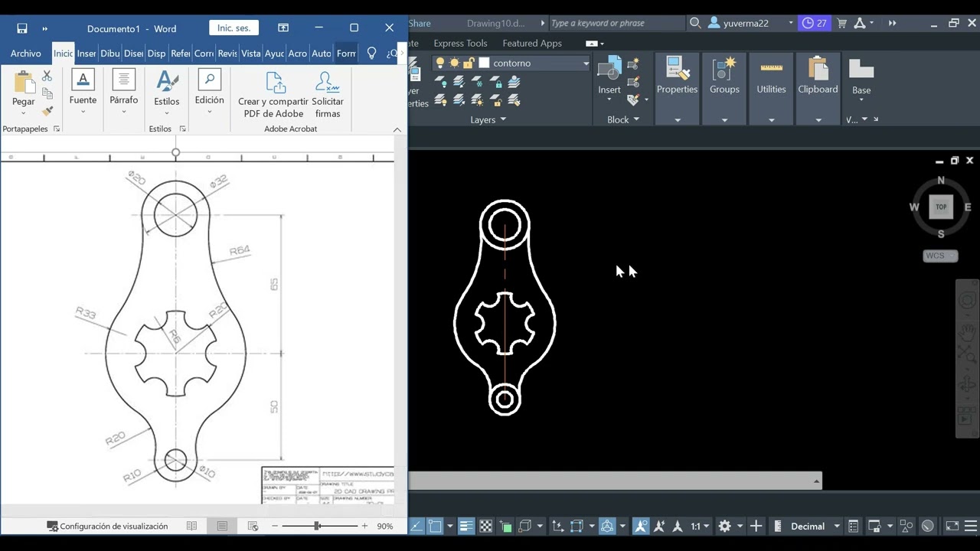Image resolution: width=980 pixels, height=551 pixels.
Task: Open the yuverma22 account menu in AutoCAD
Action: 751,23
